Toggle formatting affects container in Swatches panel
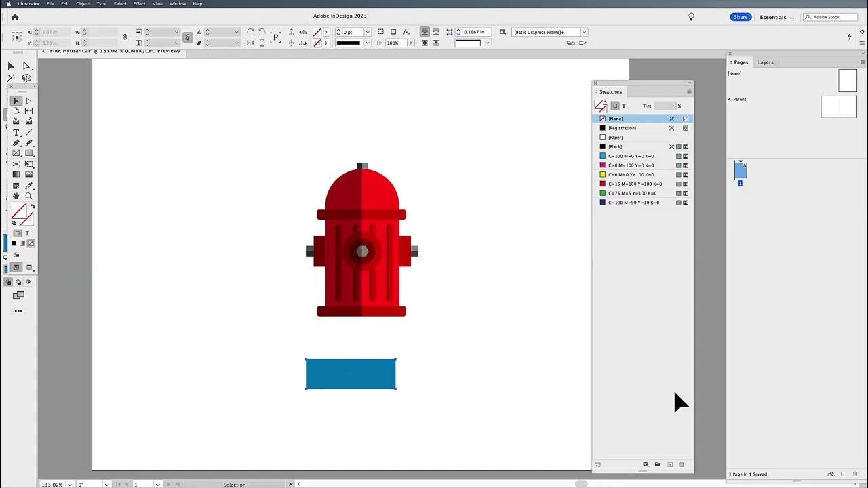Screen dimensions: 868x488 click(x=615, y=106)
